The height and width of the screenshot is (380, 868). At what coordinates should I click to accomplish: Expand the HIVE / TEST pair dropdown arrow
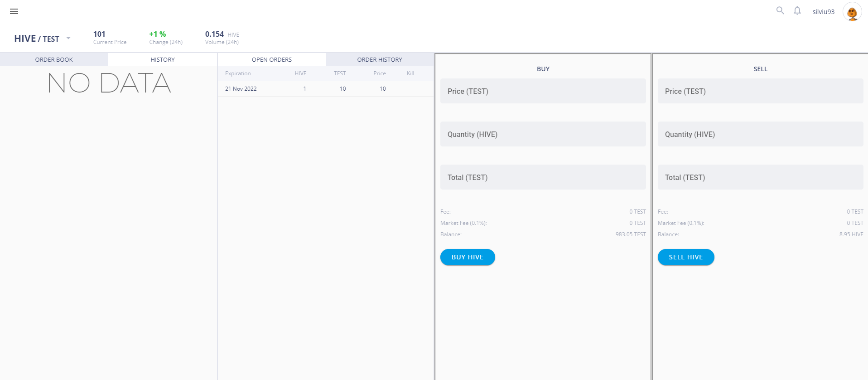pos(68,38)
